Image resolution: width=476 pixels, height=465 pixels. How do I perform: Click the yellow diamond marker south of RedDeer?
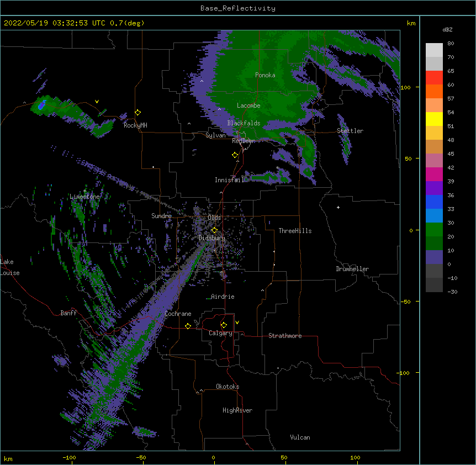click(x=235, y=155)
